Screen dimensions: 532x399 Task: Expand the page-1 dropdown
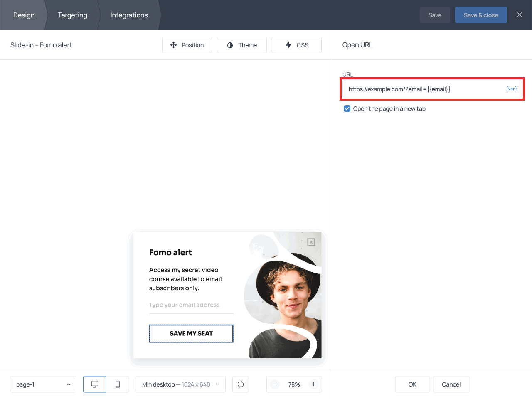click(43, 384)
